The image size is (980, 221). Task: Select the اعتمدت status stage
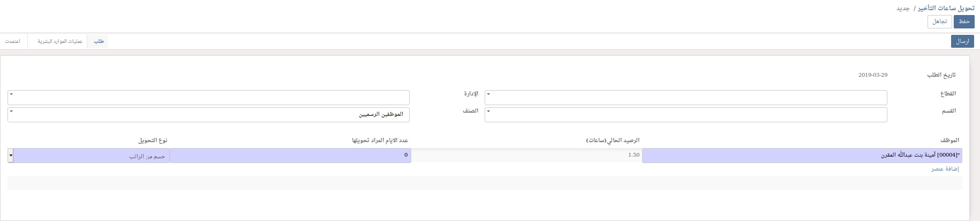tap(13, 41)
